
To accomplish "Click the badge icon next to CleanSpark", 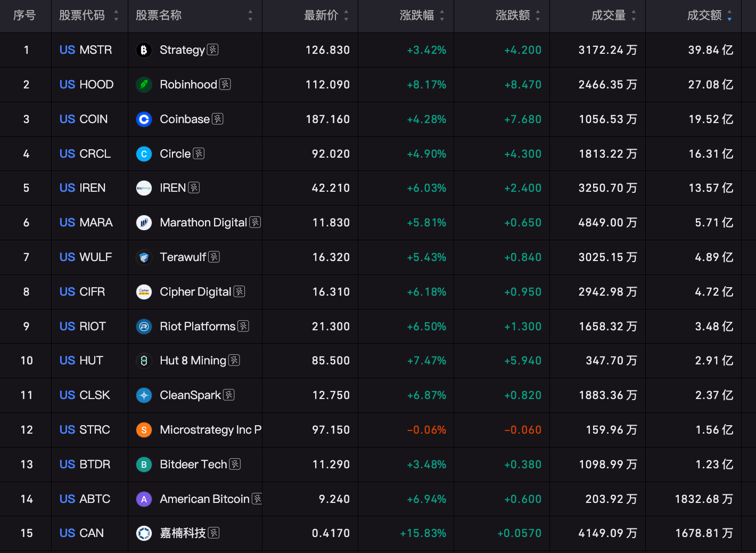I will 229,395.
